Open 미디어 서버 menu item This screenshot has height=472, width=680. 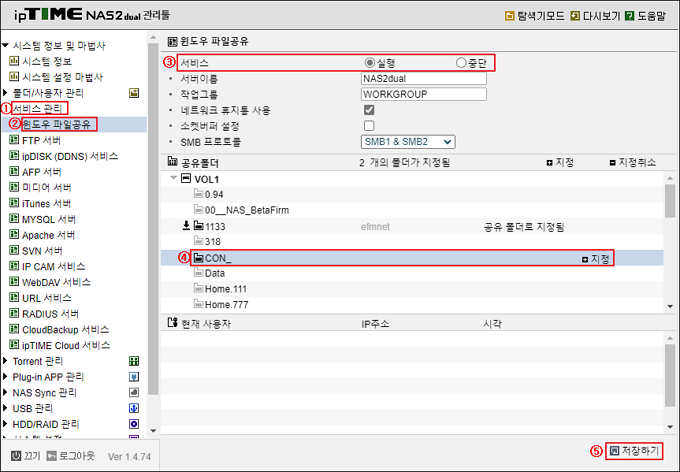point(46,187)
